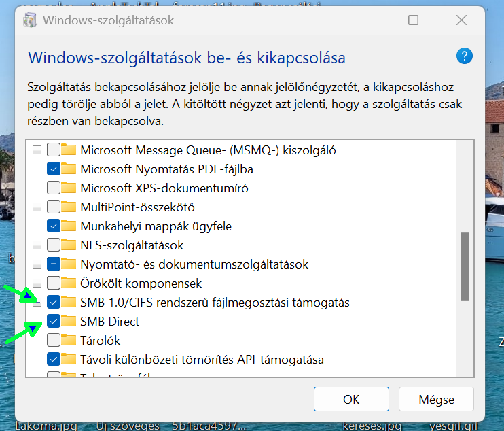This screenshot has height=431, width=504.
Task: Select 'Munkahelyi mappák ügyfele' text label
Action: [156, 226]
